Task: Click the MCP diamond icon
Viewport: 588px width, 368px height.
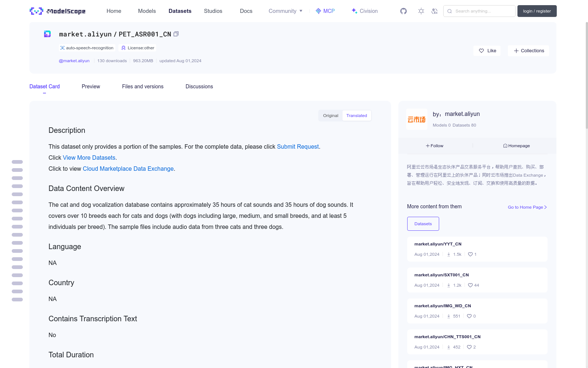Action: (x=318, y=11)
